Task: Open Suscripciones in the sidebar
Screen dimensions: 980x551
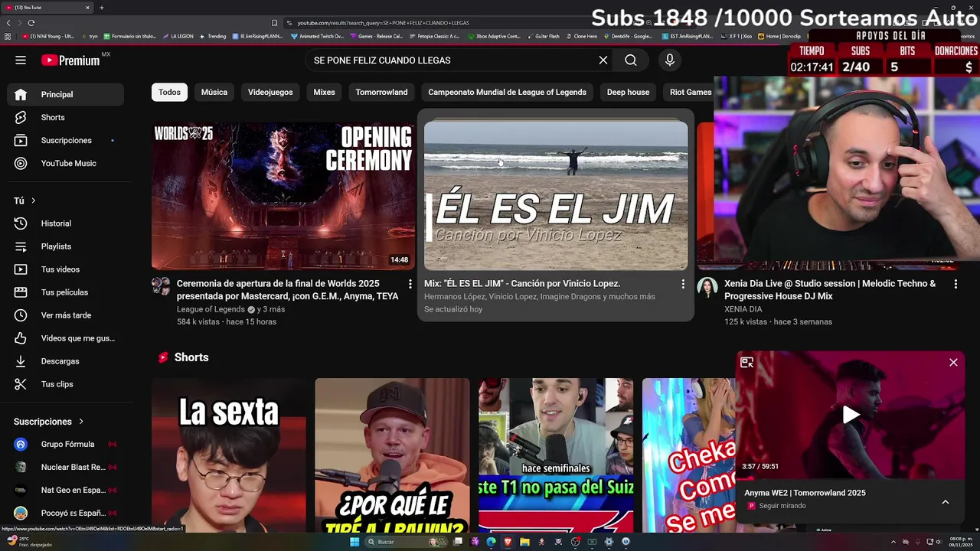Action: point(66,140)
